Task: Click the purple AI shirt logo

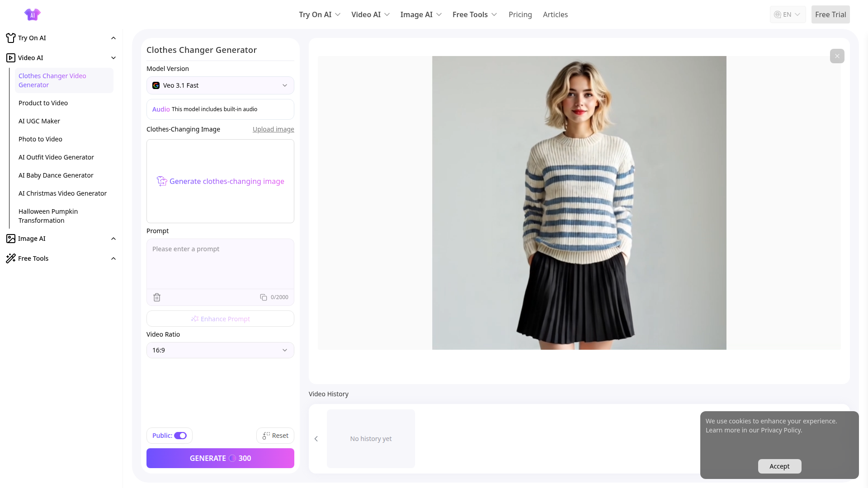Action: tap(32, 14)
